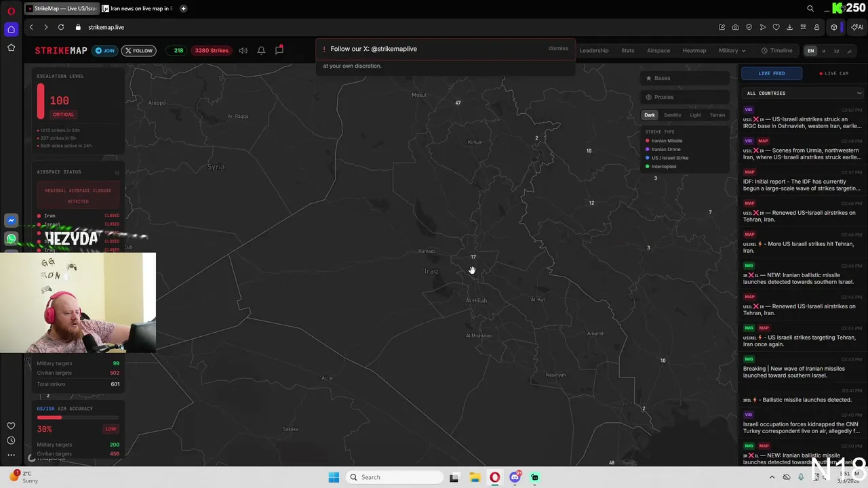The height and width of the screenshot is (488, 868).
Task: Open browser snapshot camera icon
Action: 736,27
